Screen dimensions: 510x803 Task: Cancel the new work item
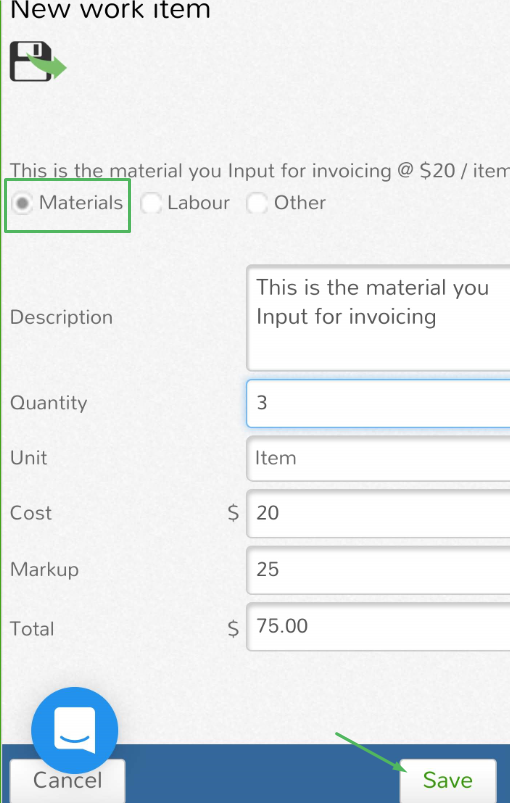tap(68, 780)
